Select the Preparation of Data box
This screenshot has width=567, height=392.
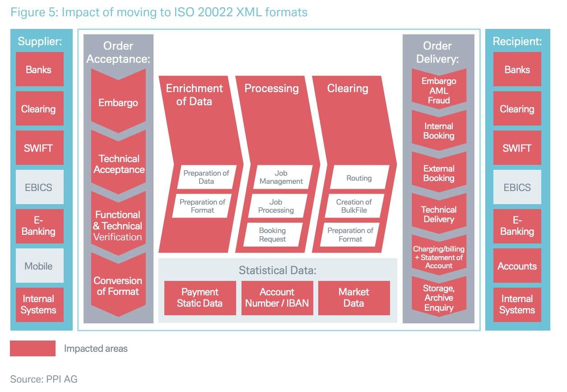pos(206,177)
